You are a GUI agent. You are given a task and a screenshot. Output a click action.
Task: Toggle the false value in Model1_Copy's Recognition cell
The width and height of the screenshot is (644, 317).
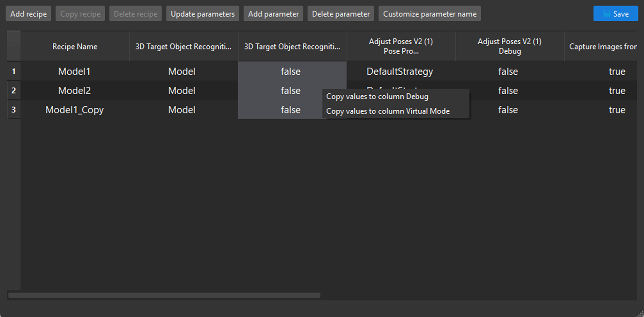[290, 110]
